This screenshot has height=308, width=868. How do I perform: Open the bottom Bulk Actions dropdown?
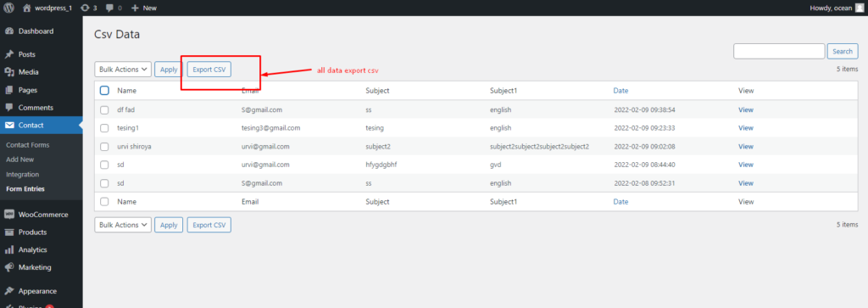click(x=123, y=225)
